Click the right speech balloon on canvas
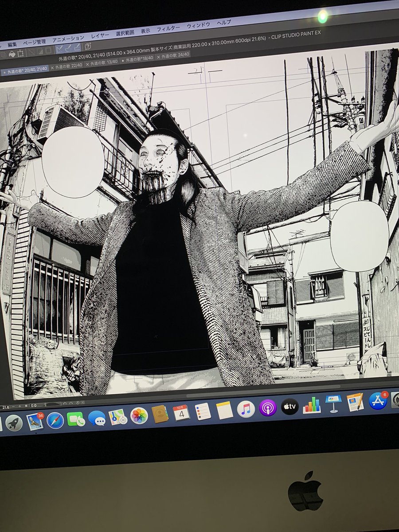Viewport: 399px width, 532px height. click(360, 236)
